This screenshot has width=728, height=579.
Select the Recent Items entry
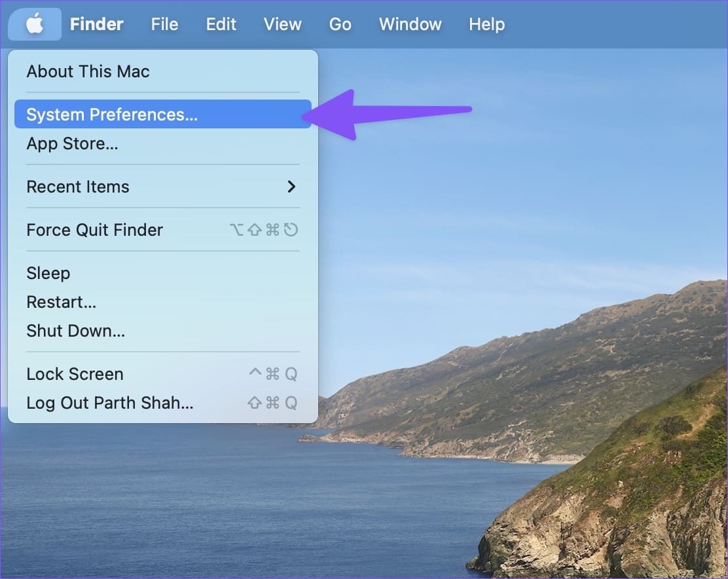coord(78,187)
